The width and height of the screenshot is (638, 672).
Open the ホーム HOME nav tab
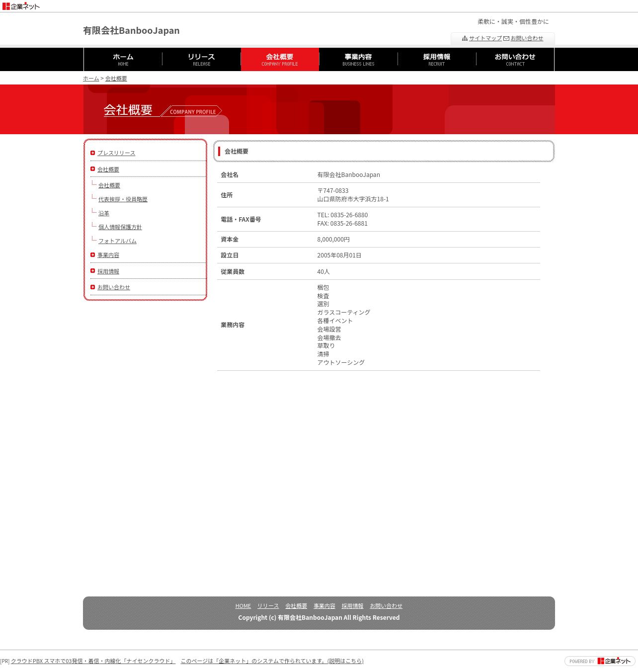pyautogui.click(x=123, y=59)
